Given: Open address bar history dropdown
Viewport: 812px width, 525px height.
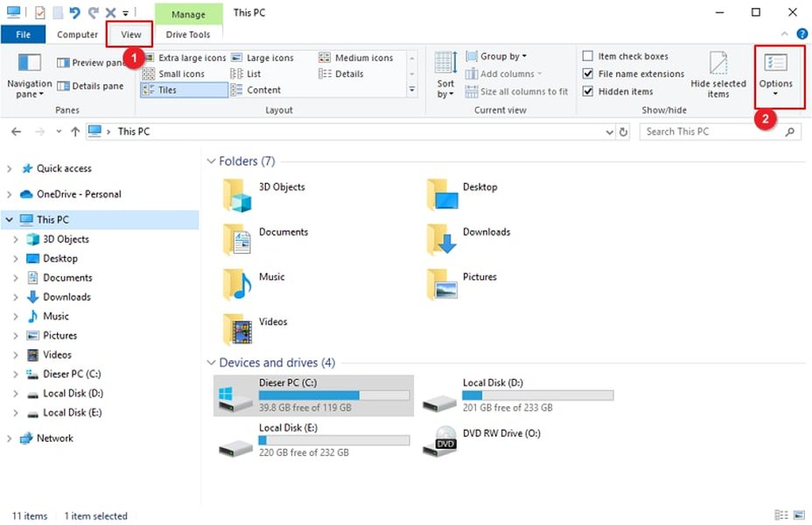Looking at the screenshot, I should [x=610, y=132].
